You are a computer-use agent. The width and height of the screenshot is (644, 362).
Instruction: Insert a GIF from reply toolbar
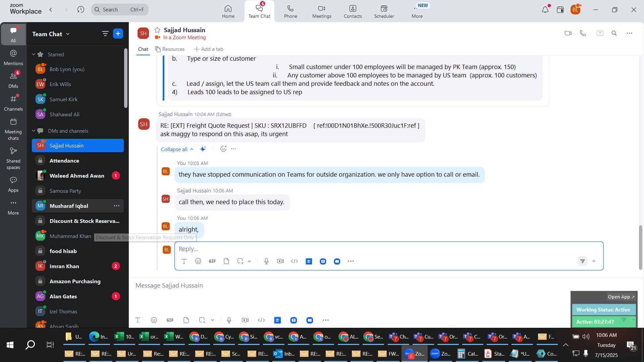click(212, 261)
